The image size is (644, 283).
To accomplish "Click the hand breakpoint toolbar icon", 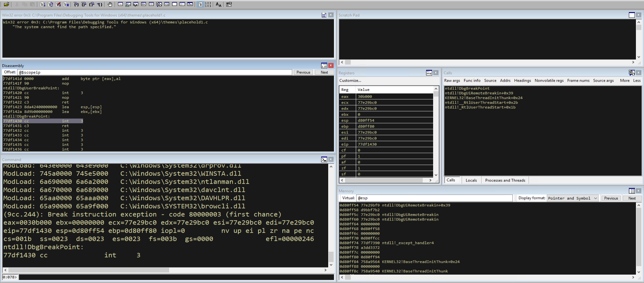I will 110,4.
